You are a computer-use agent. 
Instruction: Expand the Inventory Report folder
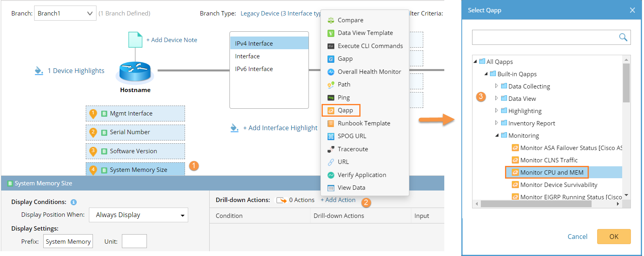(496, 123)
